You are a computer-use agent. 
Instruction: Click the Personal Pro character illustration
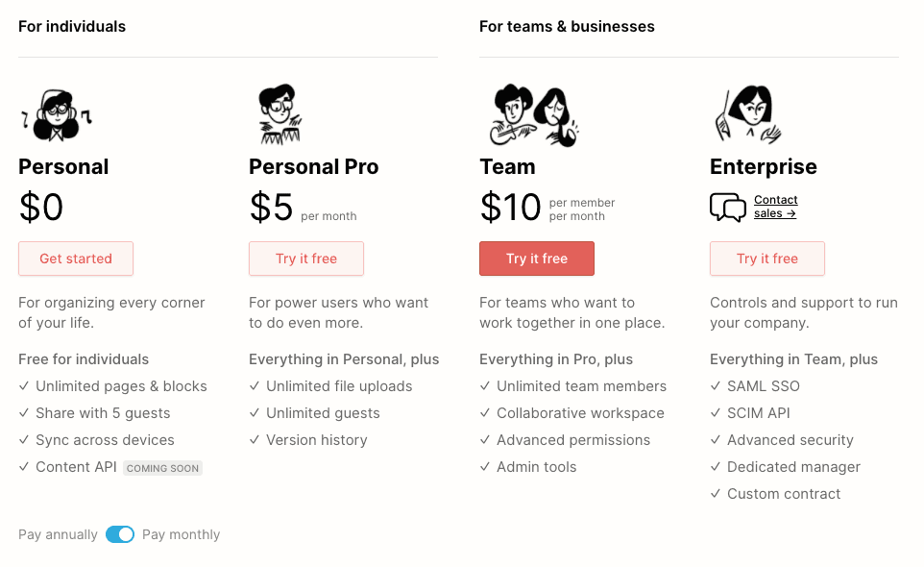tap(279, 115)
